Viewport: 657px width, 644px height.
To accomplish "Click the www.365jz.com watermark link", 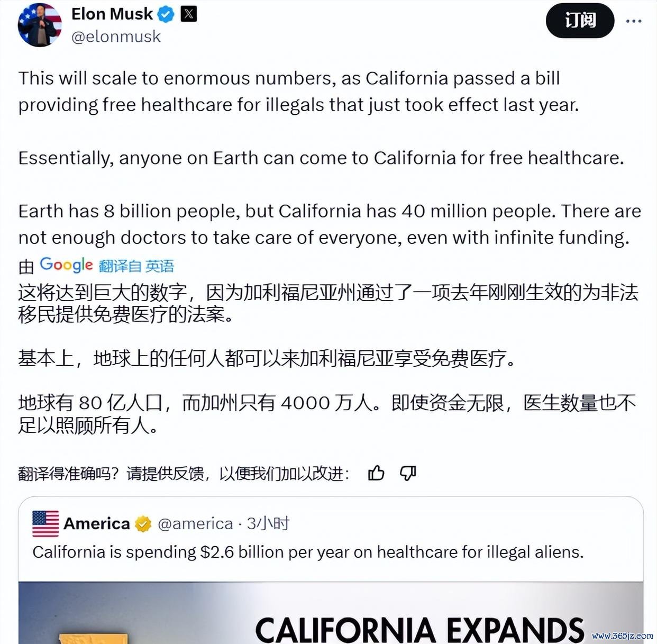I will point(623,636).
